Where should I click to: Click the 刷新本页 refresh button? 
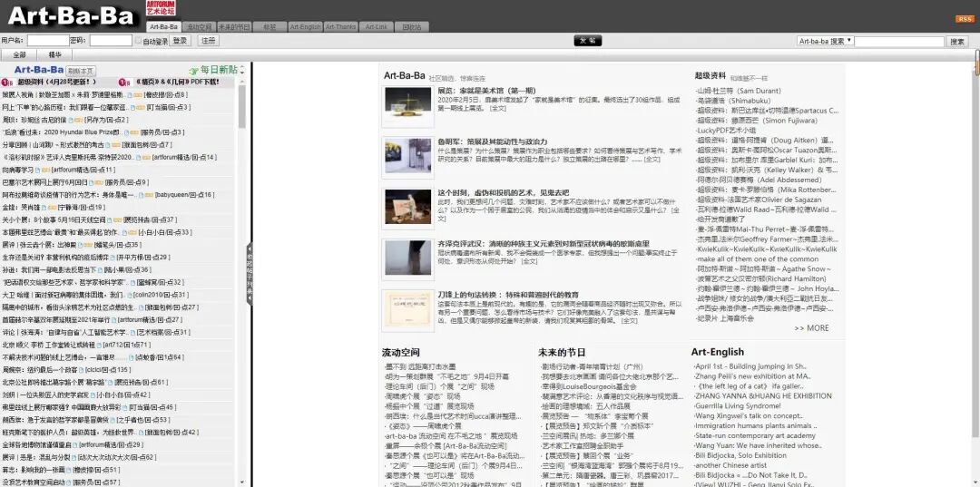82,71
